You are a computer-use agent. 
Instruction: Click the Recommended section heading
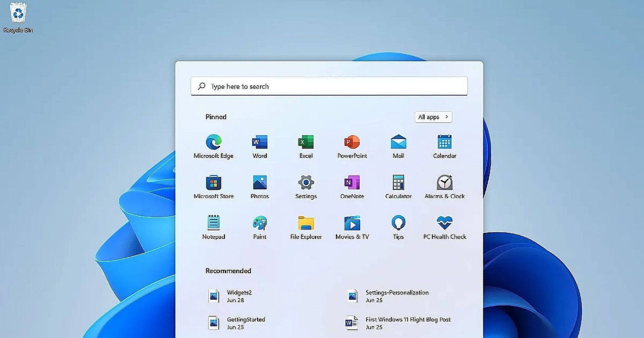[228, 271]
